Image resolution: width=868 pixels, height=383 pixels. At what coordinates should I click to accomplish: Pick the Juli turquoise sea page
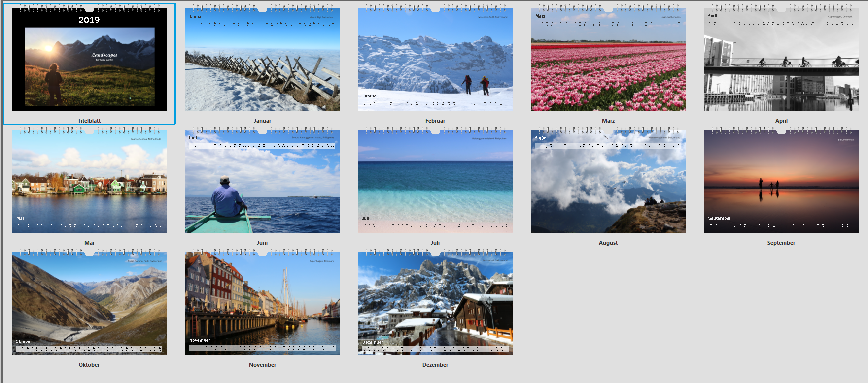point(435,181)
